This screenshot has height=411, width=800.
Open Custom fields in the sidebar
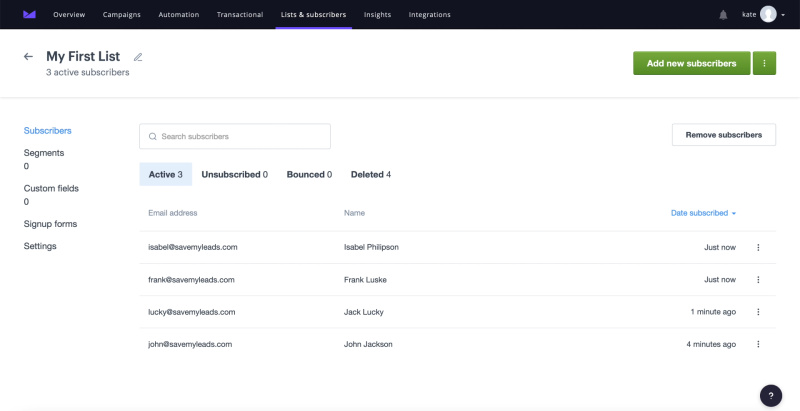coord(51,189)
